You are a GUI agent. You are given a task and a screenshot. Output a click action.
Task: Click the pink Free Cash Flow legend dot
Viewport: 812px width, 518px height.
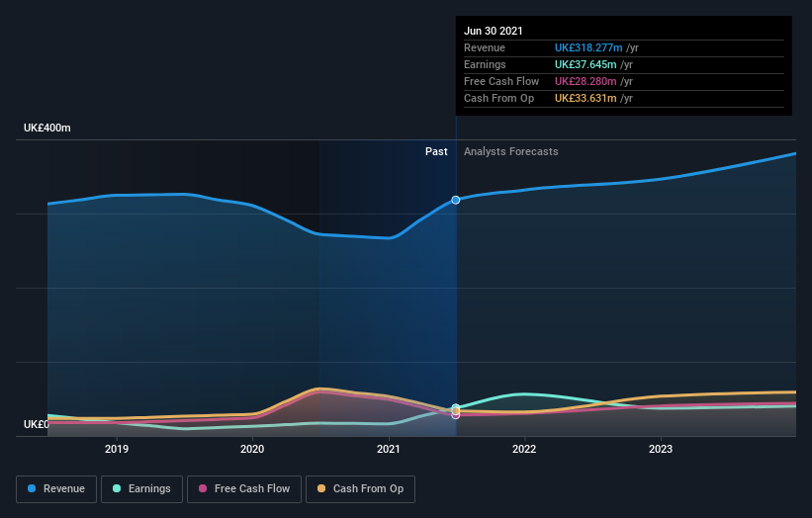tap(203, 488)
